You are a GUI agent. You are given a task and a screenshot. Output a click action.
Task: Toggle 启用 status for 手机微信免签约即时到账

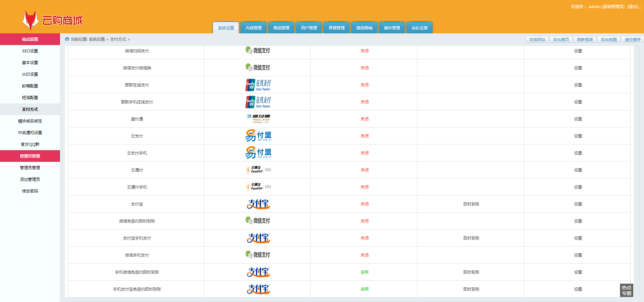pyautogui.click(x=364, y=272)
